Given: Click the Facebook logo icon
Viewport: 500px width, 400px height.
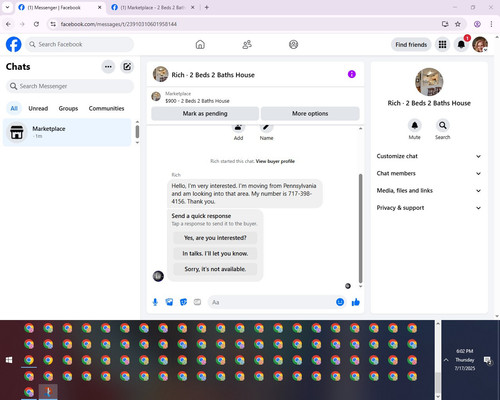Looking at the screenshot, I should point(14,44).
